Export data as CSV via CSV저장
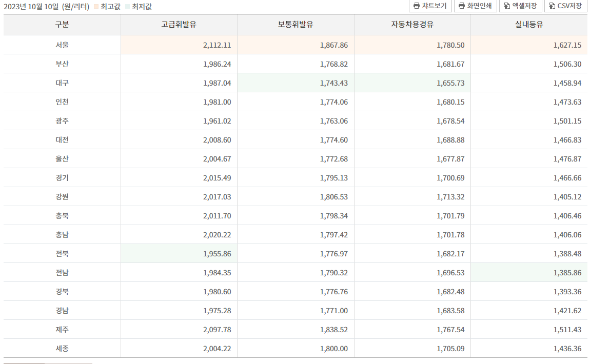Viewport: 590px width, 364px height. pyautogui.click(x=565, y=6)
